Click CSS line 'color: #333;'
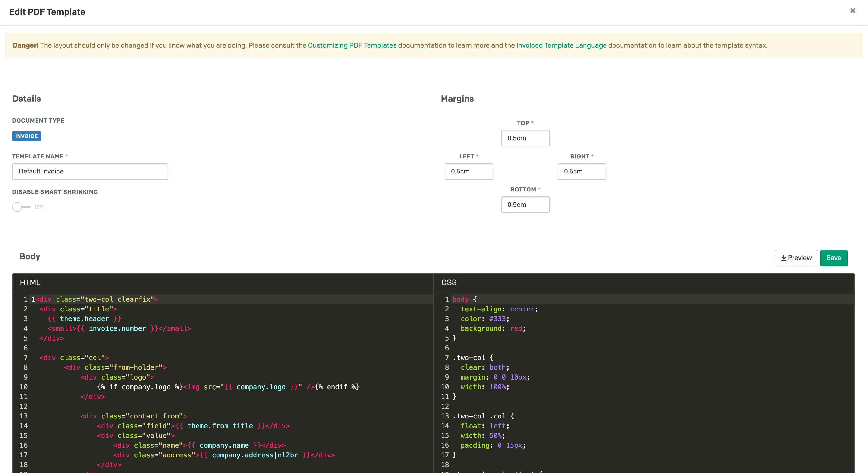The width and height of the screenshot is (868, 473). (485, 319)
